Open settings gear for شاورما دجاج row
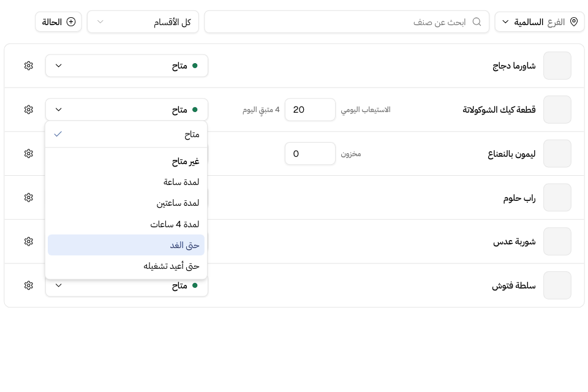588x392 pixels. click(29, 66)
